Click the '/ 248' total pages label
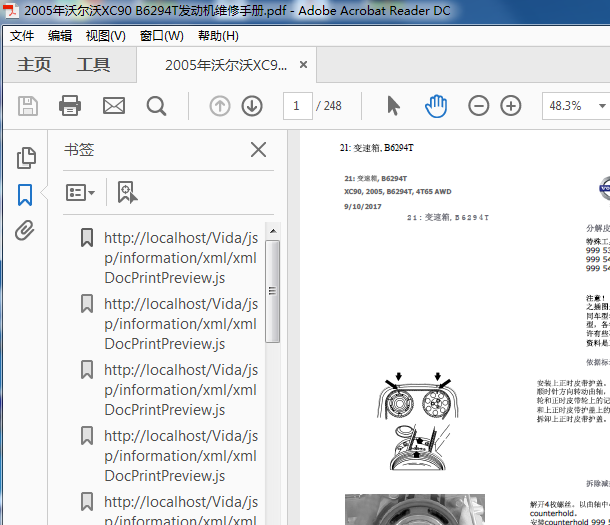The width and height of the screenshot is (610, 525). pyautogui.click(x=329, y=106)
